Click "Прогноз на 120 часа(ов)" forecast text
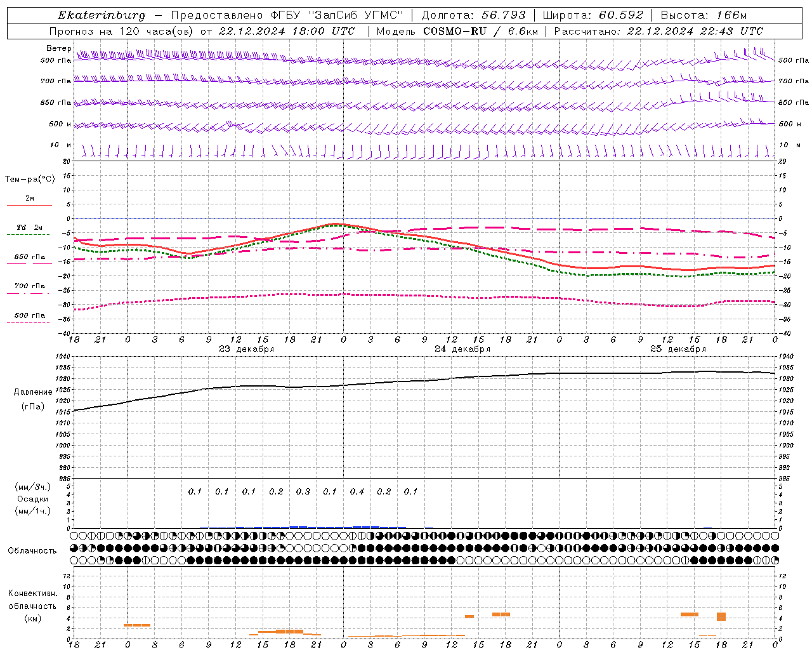The width and height of the screenshot is (812, 650). click(121, 31)
